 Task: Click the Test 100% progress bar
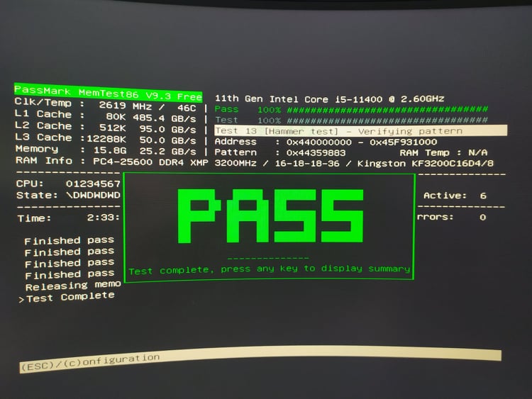pos(351,120)
